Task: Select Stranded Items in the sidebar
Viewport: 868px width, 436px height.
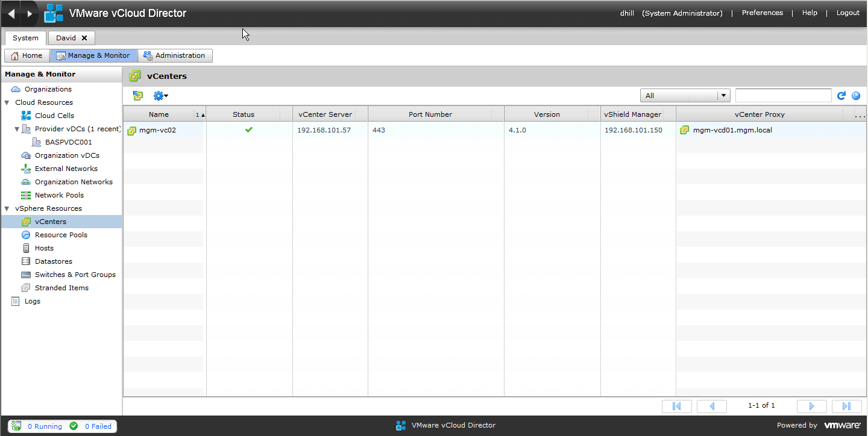Action: point(61,288)
